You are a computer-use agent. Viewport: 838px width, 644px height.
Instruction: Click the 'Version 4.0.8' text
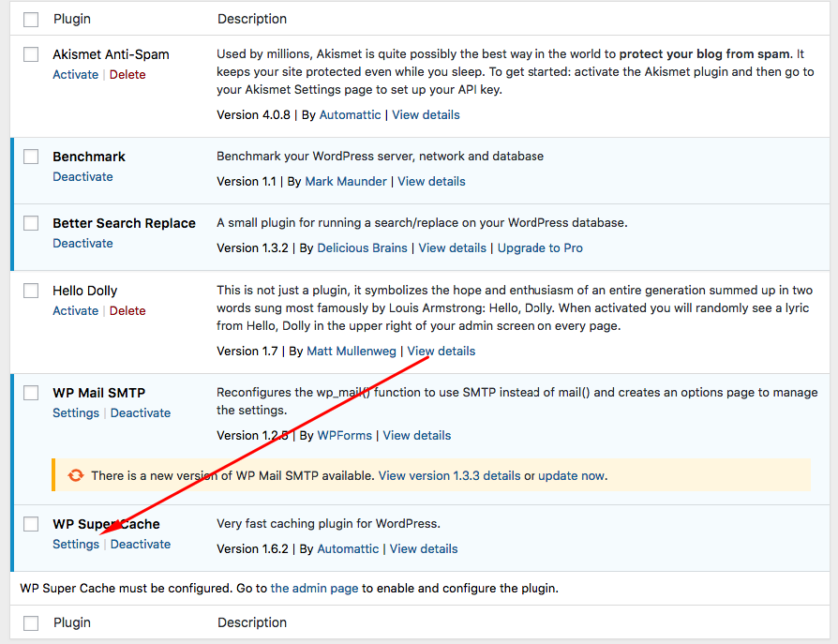click(253, 115)
